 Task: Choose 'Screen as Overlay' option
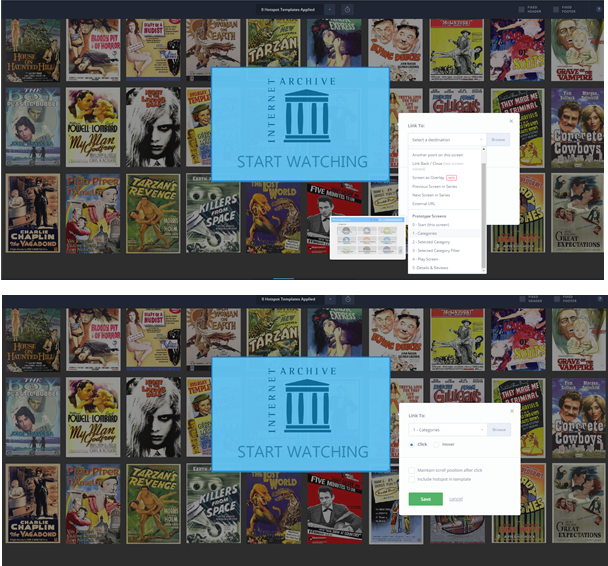pyautogui.click(x=434, y=178)
